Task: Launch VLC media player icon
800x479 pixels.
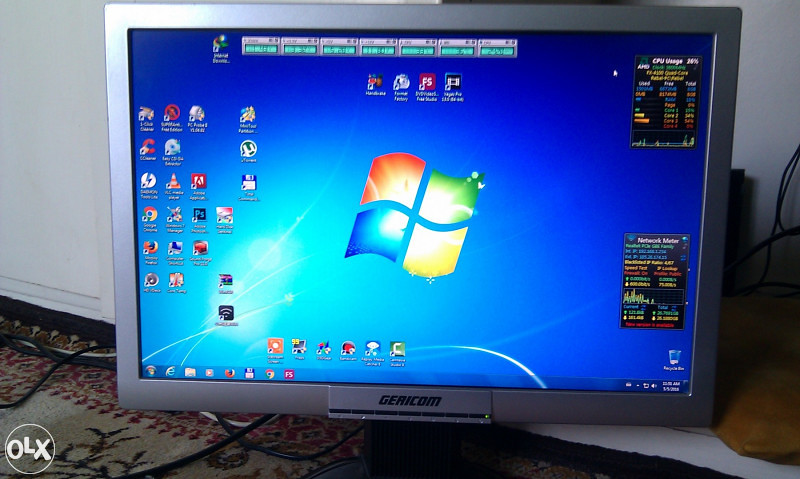Action: pyautogui.click(x=173, y=186)
